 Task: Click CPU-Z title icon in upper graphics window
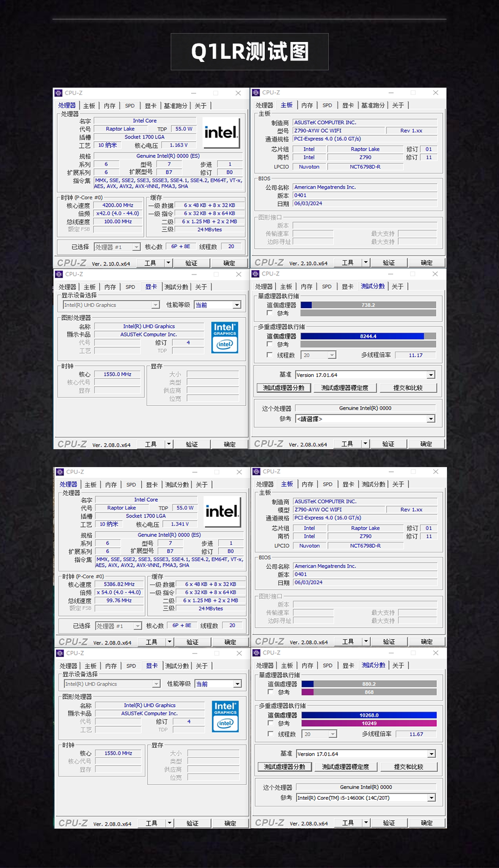click(59, 274)
